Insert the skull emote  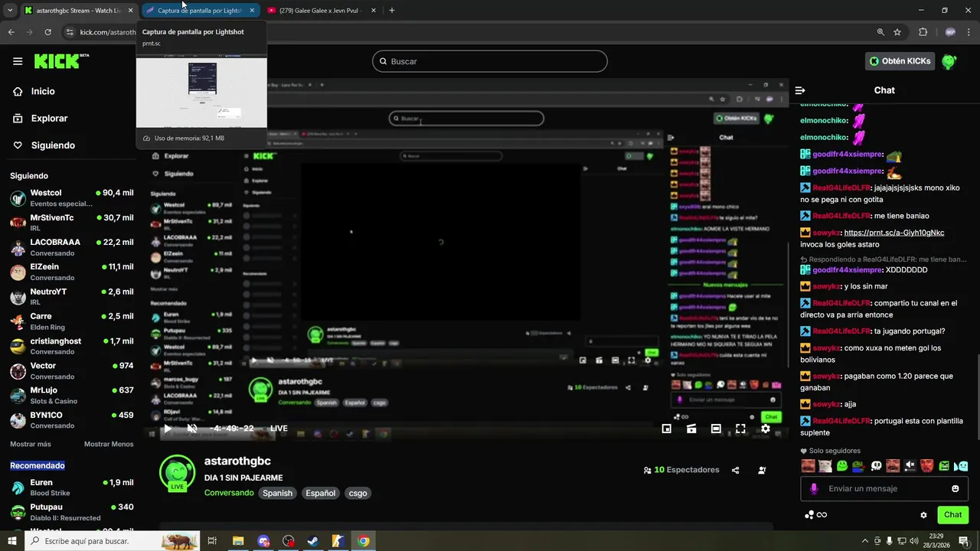(x=876, y=465)
